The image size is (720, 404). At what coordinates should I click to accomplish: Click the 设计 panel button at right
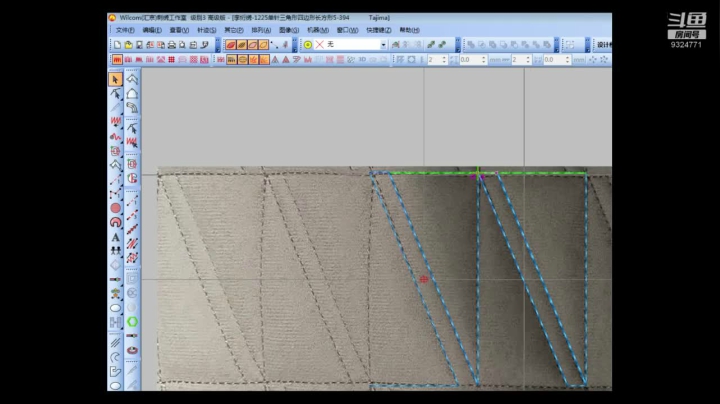603,45
